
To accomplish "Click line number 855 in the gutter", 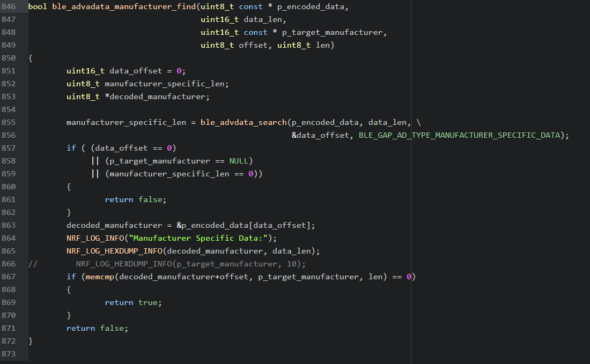I will [x=9, y=122].
